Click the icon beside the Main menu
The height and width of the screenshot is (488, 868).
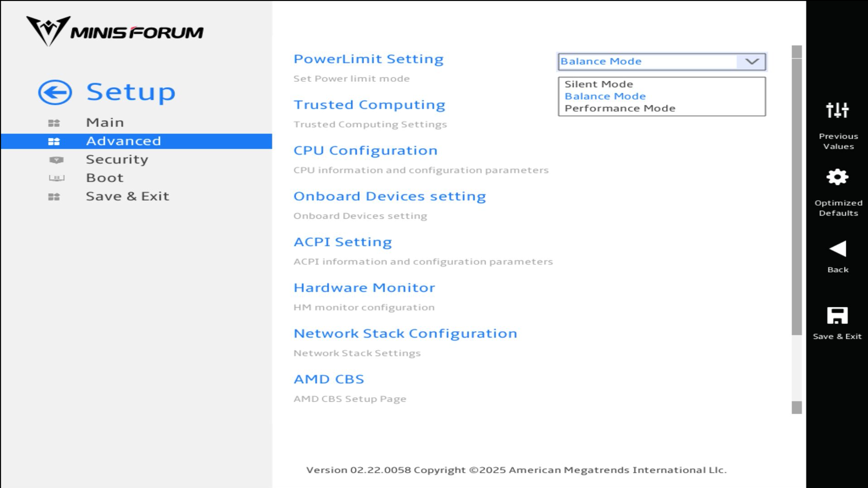(54, 123)
